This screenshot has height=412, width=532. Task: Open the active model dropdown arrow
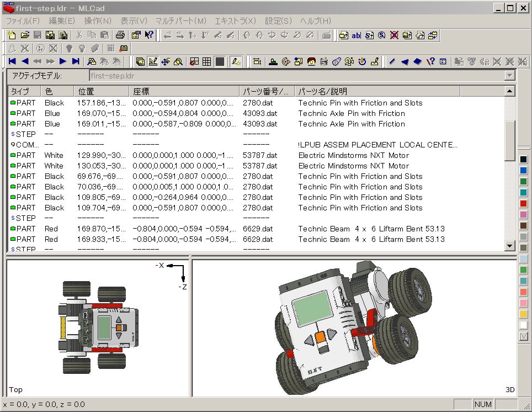coord(509,76)
